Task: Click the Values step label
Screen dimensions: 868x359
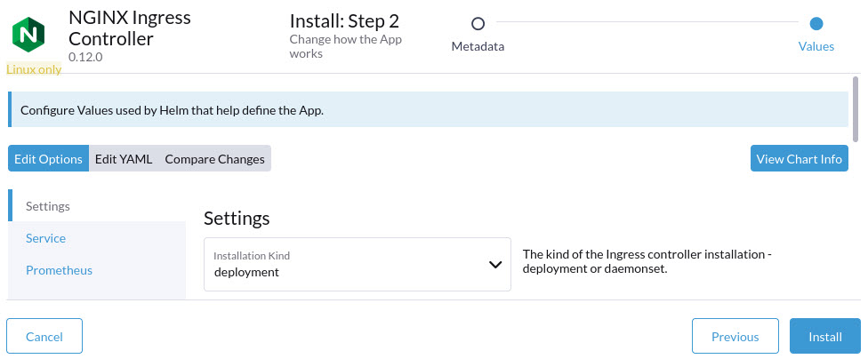Action: click(x=816, y=46)
